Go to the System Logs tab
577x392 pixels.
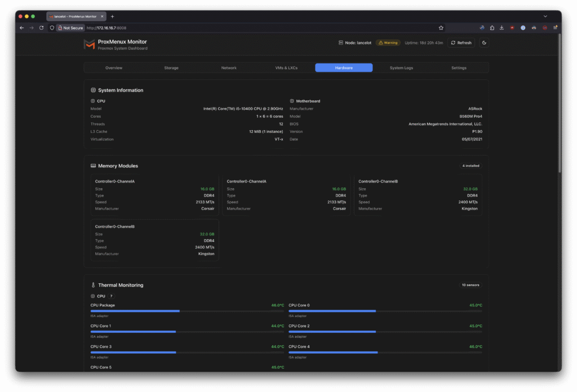click(401, 68)
